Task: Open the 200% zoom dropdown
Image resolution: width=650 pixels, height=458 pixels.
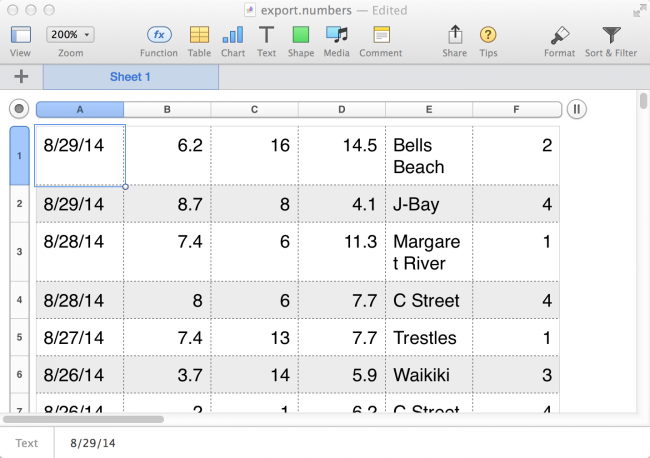Action: pos(71,34)
